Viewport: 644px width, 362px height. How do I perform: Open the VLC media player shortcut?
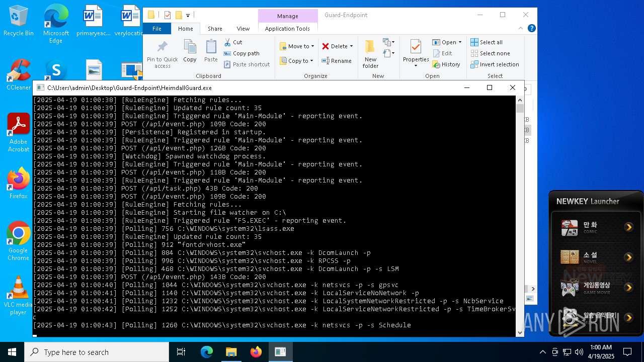(19, 296)
